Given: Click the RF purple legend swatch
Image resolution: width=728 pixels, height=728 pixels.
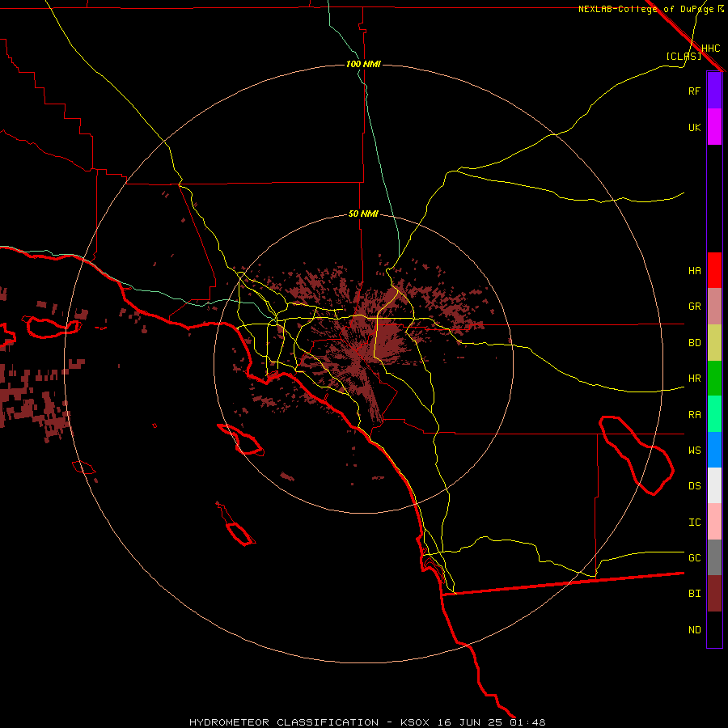Looking at the screenshot, I should click(714, 91).
